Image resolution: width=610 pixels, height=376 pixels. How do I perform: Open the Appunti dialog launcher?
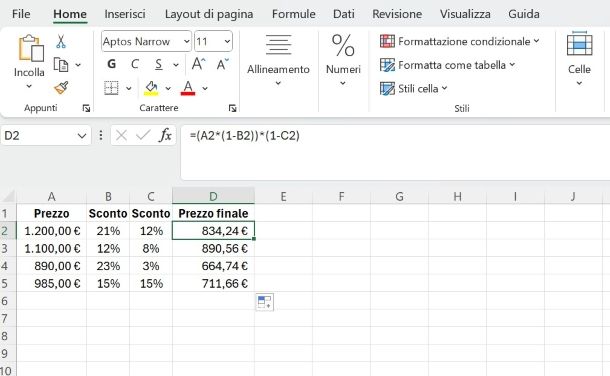86,108
